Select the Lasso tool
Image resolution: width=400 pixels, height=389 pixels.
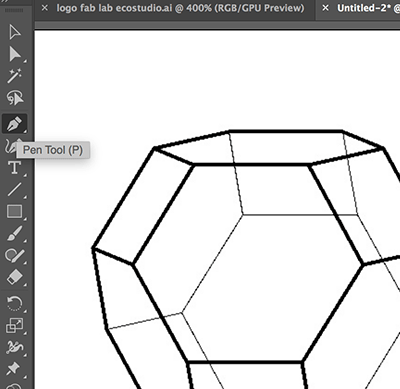[x=14, y=98]
